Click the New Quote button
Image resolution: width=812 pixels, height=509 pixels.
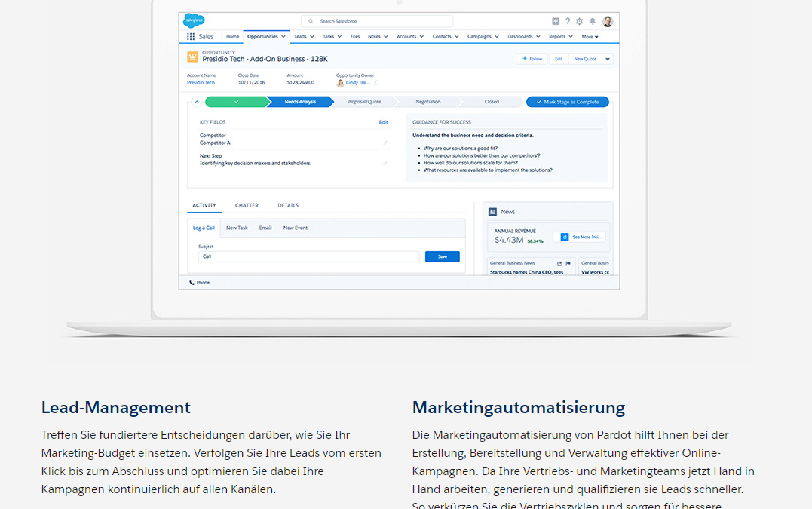(x=585, y=59)
